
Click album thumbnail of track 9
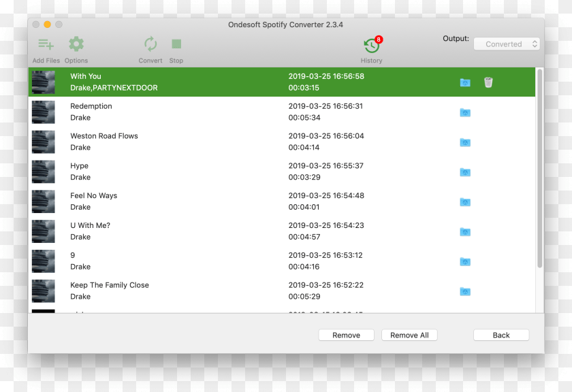tap(44, 262)
